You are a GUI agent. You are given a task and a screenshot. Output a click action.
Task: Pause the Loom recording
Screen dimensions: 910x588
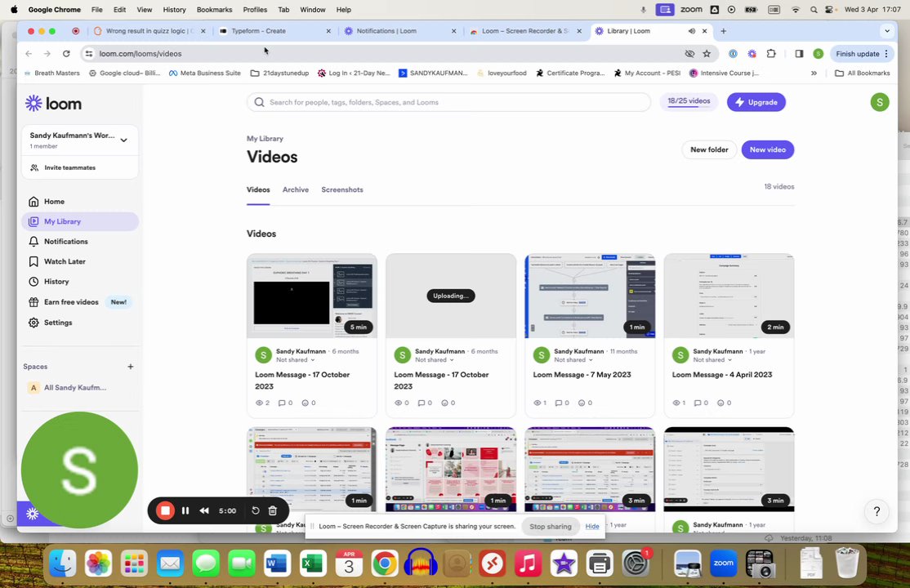point(185,510)
